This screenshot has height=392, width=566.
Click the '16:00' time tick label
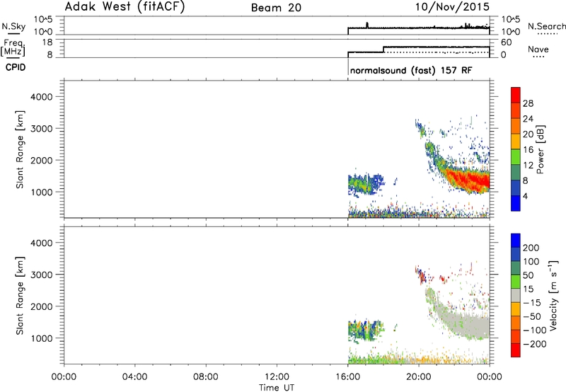pyautogui.click(x=347, y=377)
